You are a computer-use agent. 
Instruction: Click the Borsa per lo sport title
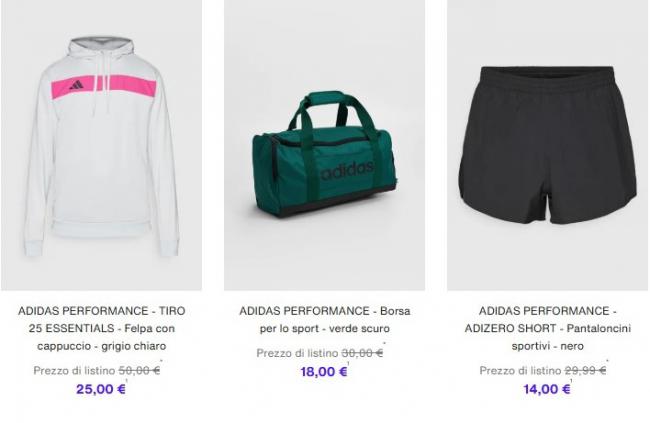coord(325,320)
